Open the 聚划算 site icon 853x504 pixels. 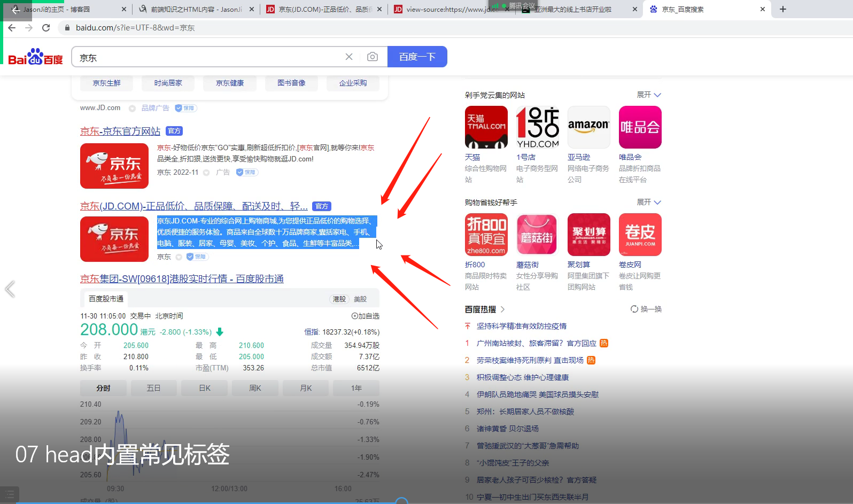(x=589, y=235)
